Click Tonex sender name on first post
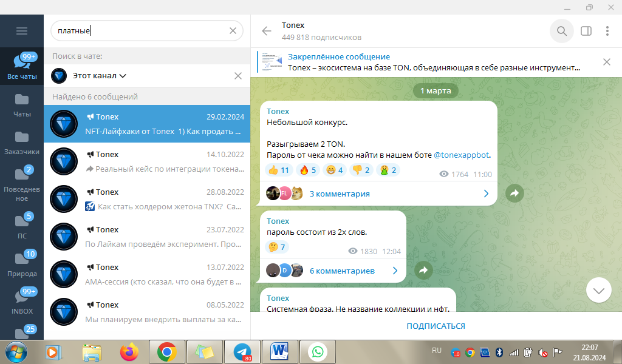The width and height of the screenshot is (622, 364). [x=278, y=111]
